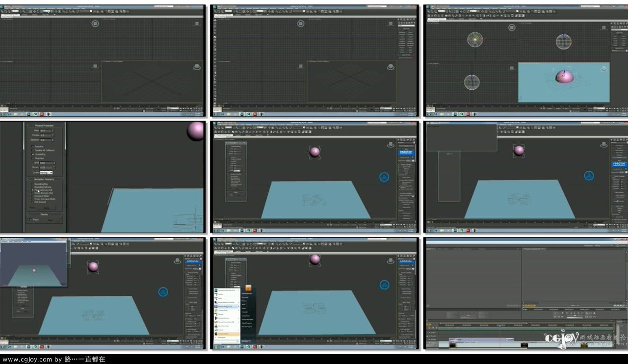Click the Mass spinner arrows in close-up frame
628x364 pixels.
53,130
